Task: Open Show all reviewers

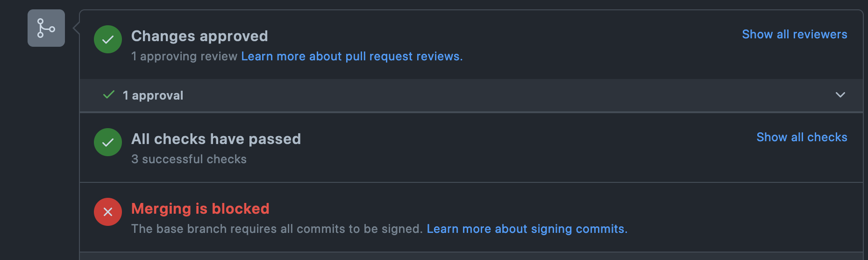Action: 795,34
